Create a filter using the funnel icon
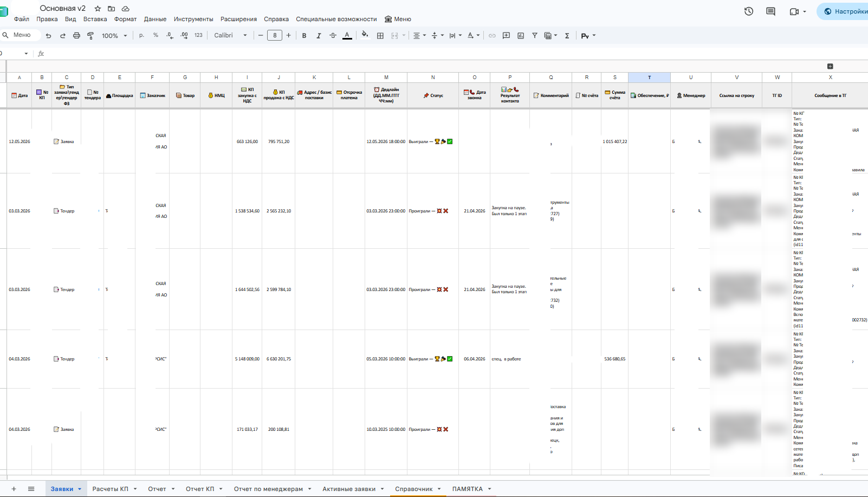 535,36
